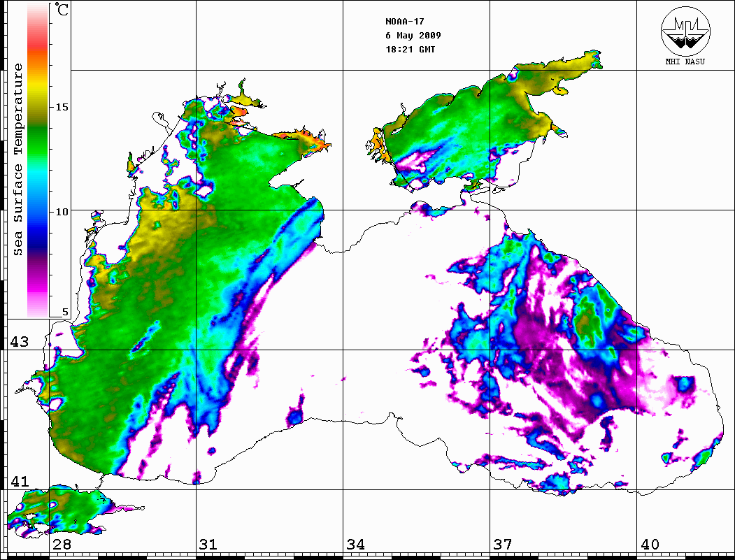735x560 pixels.
Task: Click the 15 tick on the color scale
Action: point(62,107)
